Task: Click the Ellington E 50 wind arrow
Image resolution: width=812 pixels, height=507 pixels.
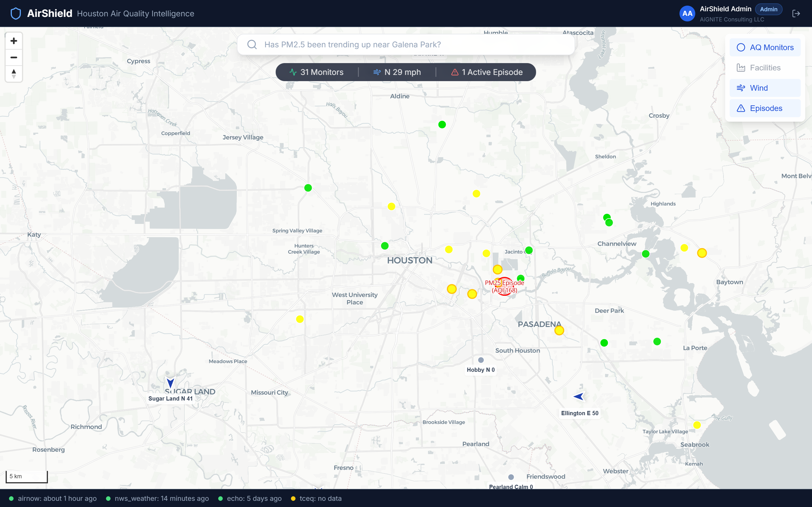Action: [579, 396]
